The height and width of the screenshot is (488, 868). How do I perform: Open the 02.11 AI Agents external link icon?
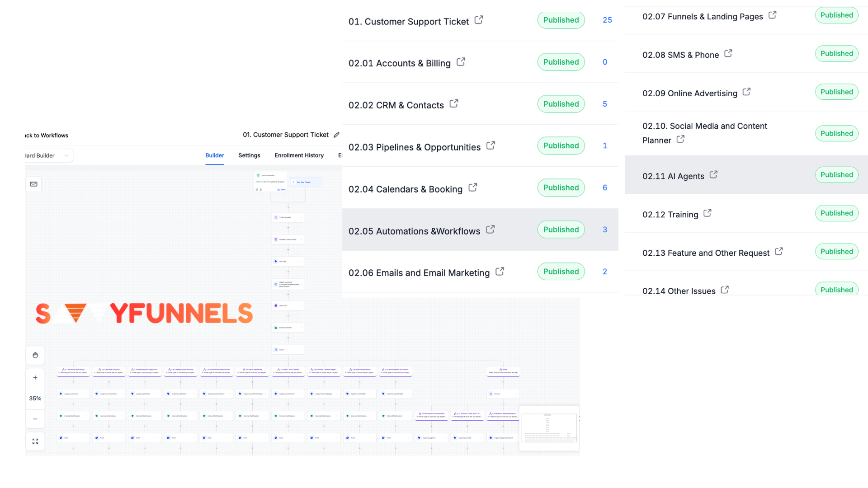713,175
